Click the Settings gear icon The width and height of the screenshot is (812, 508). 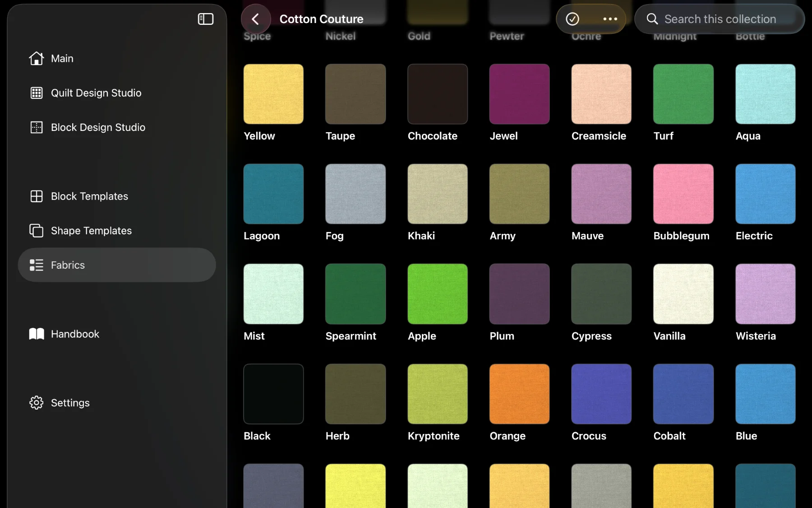(37, 403)
